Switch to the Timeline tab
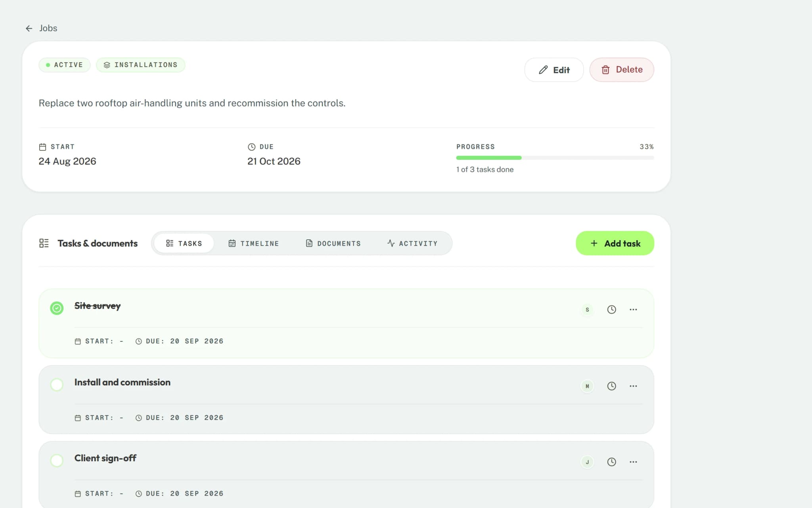Image resolution: width=812 pixels, height=508 pixels. coord(254,243)
